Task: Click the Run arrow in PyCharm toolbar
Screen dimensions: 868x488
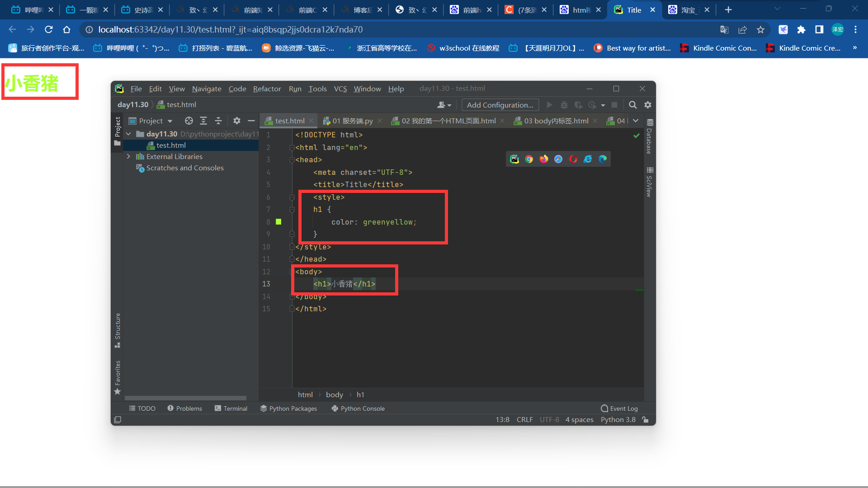Action: coord(549,105)
